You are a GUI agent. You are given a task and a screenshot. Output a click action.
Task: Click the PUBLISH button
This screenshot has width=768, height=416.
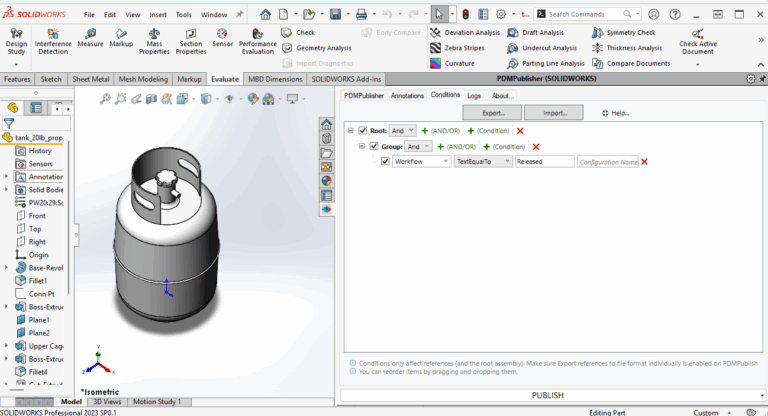(548, 395)
